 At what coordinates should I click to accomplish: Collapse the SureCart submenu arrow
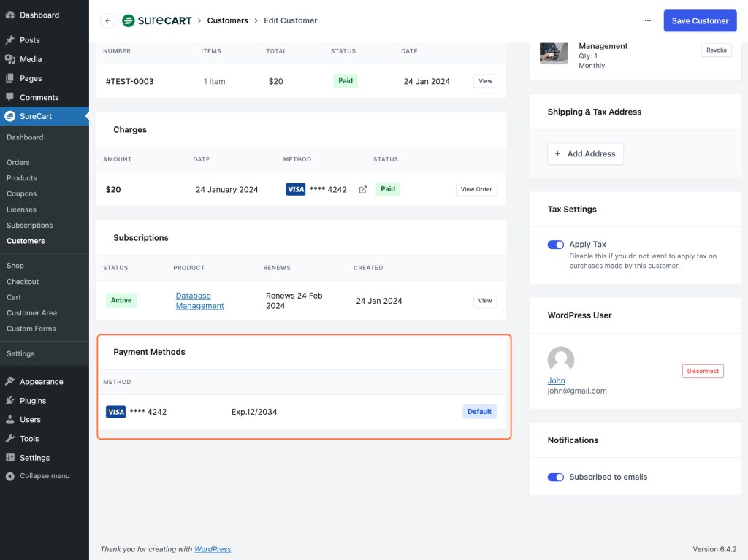pyautogui.click(x=86, y=115)
